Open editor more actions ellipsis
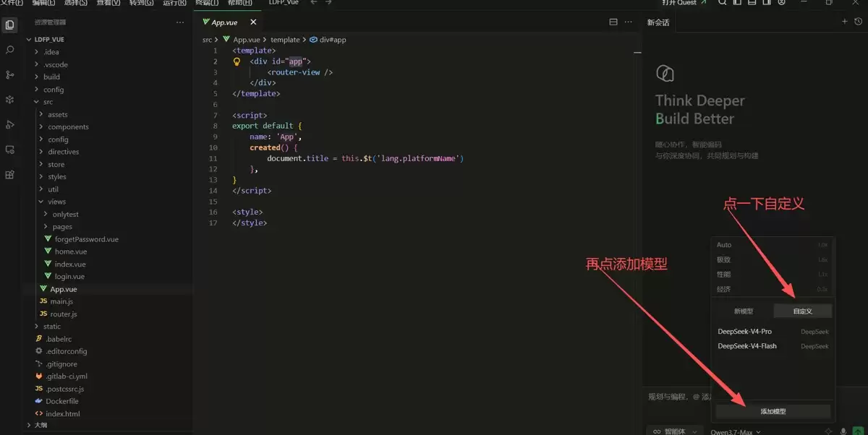This screenshot has height=435, width=868. click(x=629, y=22)
